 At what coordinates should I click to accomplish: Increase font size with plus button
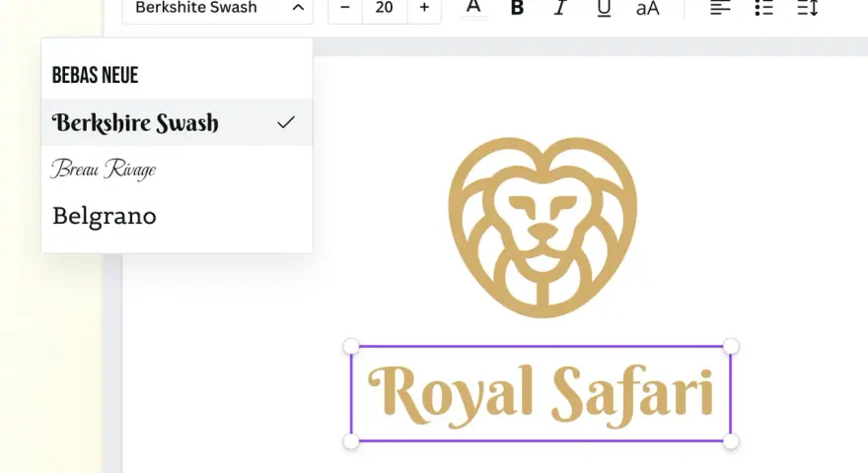(424, 8)
